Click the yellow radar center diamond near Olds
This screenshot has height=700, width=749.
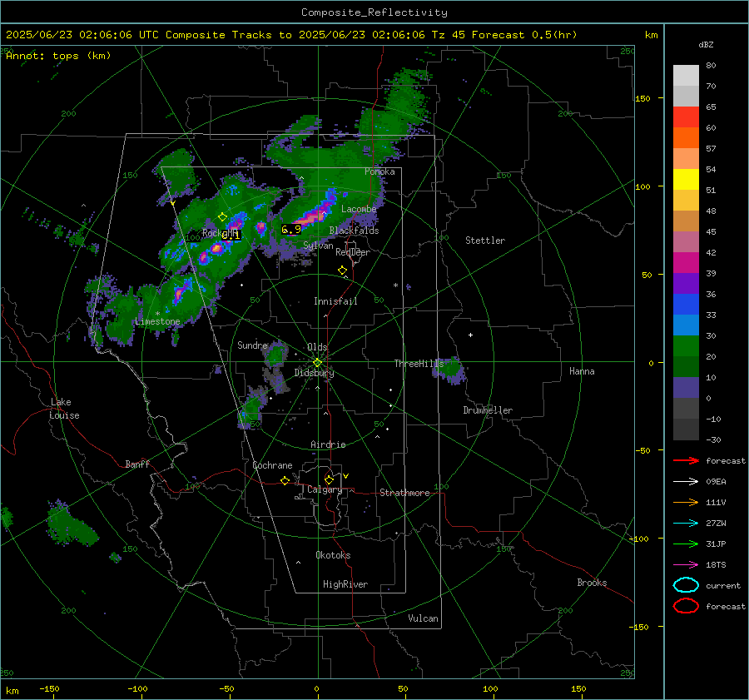317,363
